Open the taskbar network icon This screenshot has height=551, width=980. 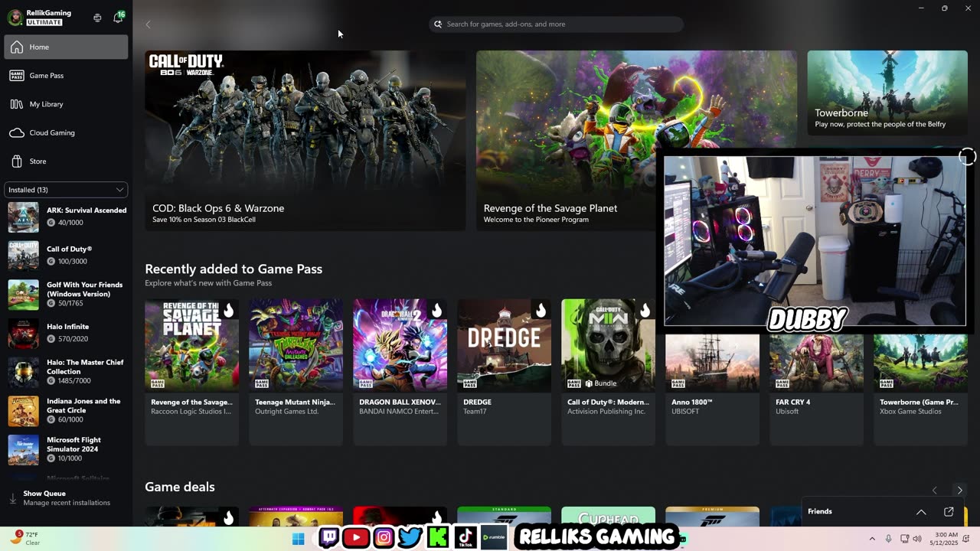tap(904, 539)
